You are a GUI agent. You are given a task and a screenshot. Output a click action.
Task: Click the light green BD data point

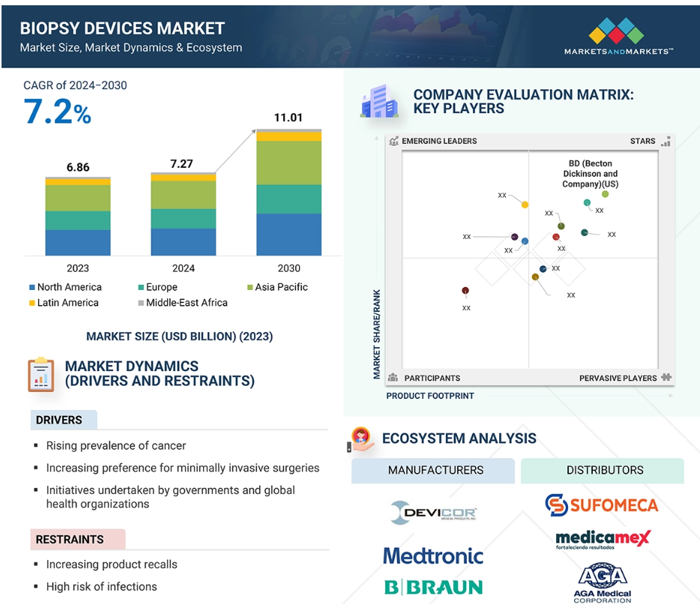605,194
